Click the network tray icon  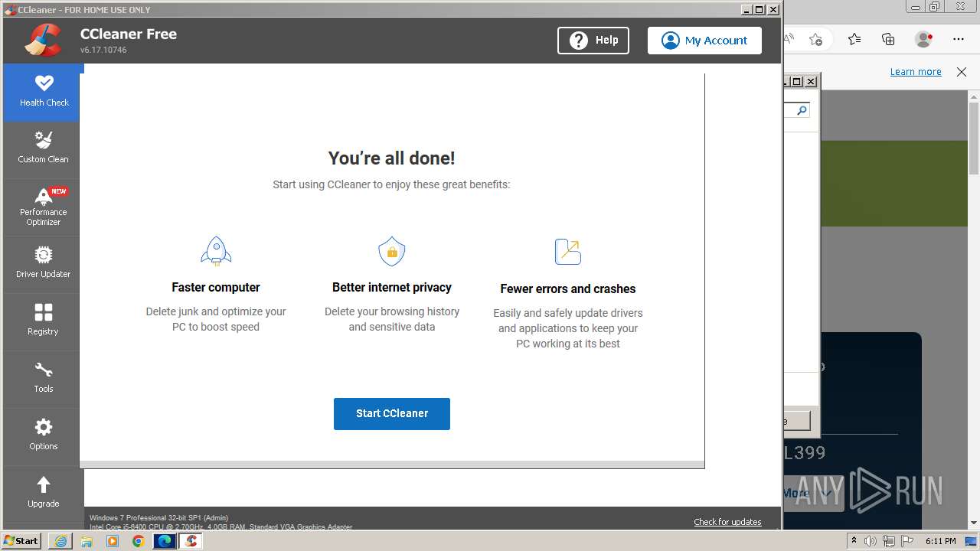click(889, 541)
